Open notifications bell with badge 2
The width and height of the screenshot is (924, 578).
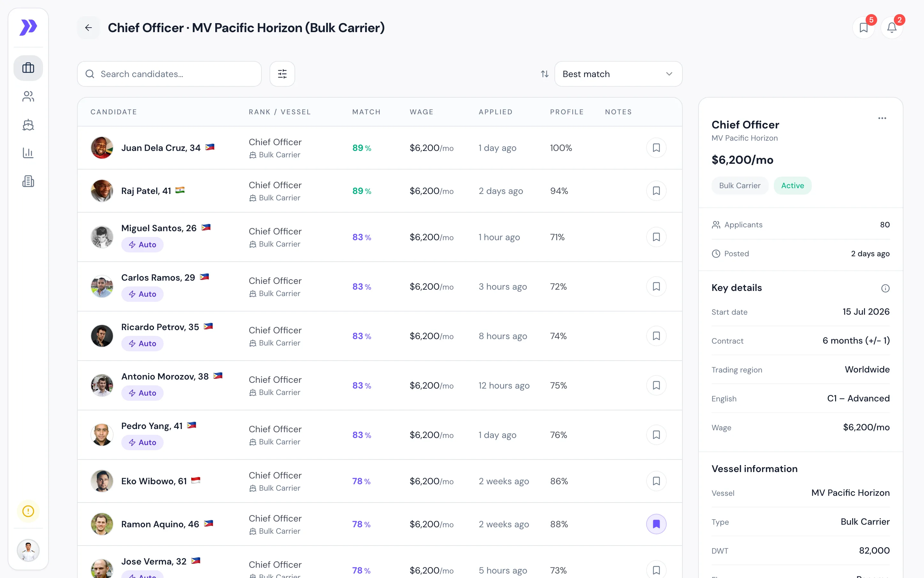[x=892, y=28]
